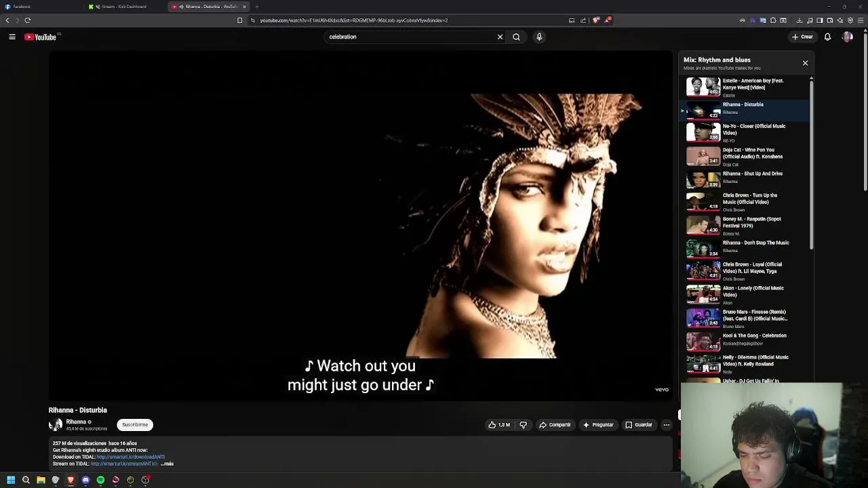Click the Crear create button
Viewport: 868px width, 488px height.
802,37
